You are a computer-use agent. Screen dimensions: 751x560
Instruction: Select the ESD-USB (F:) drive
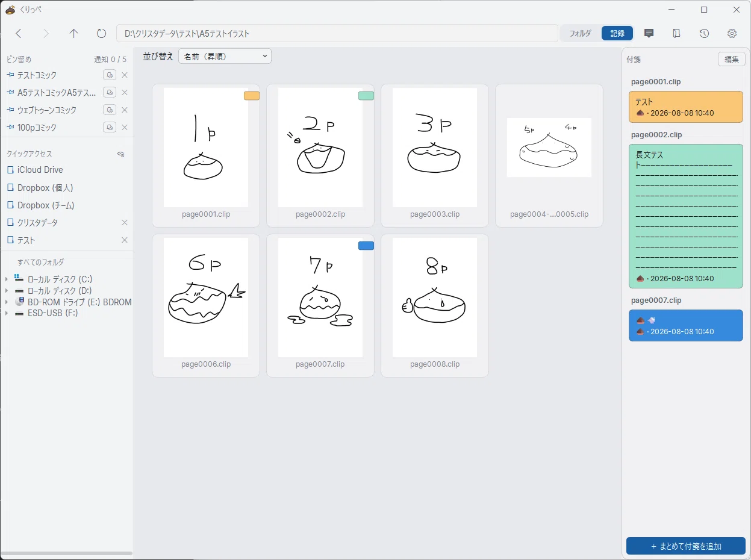tap(52, 313)
